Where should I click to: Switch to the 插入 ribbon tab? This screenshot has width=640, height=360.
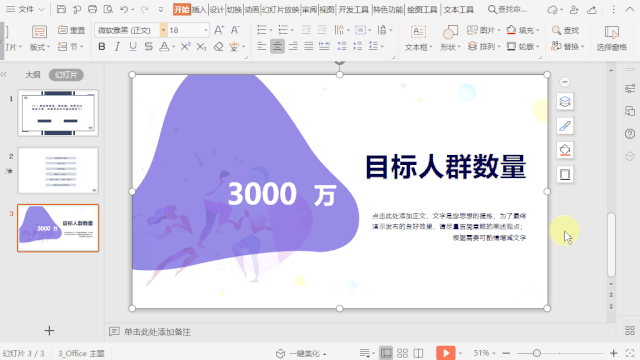click(199, 10)
